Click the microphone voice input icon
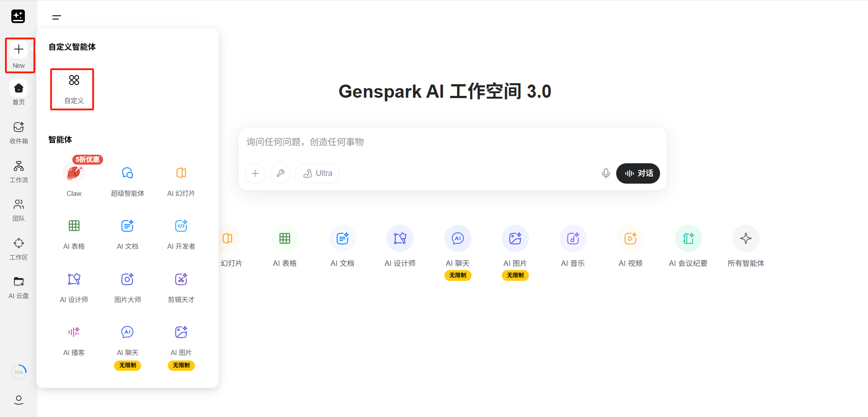Viewport: 868px width, 417px height. (x=606, y=173)
